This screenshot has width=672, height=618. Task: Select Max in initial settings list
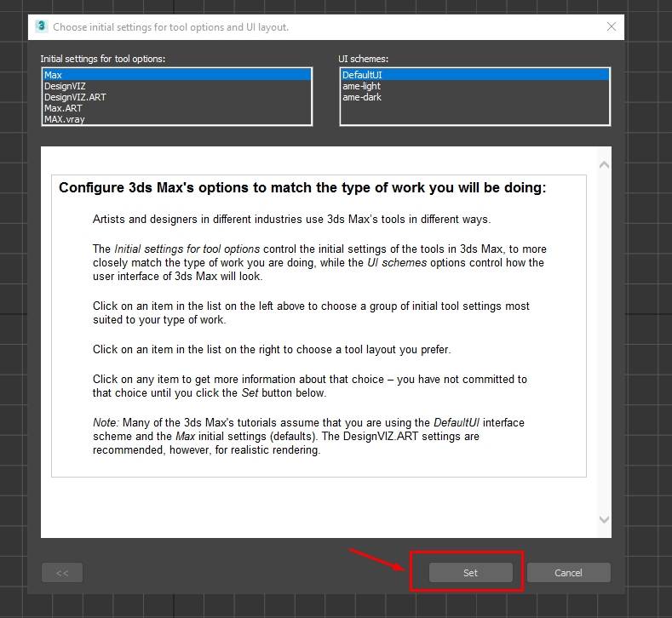(53, 75)
